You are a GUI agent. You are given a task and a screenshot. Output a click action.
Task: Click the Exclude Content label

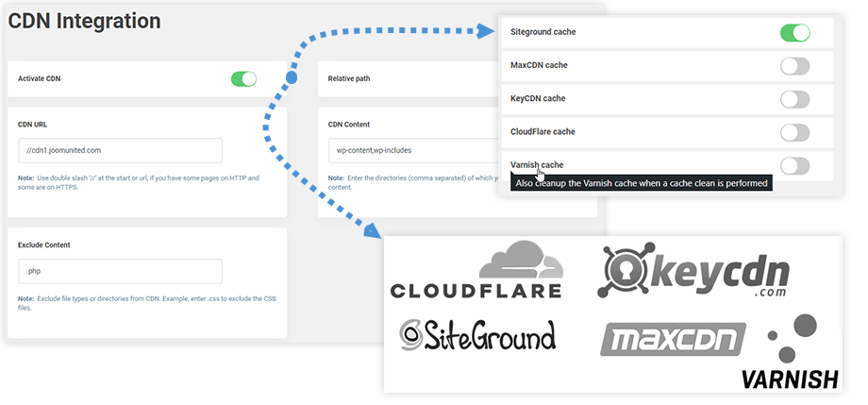click(x=44, y=245)
